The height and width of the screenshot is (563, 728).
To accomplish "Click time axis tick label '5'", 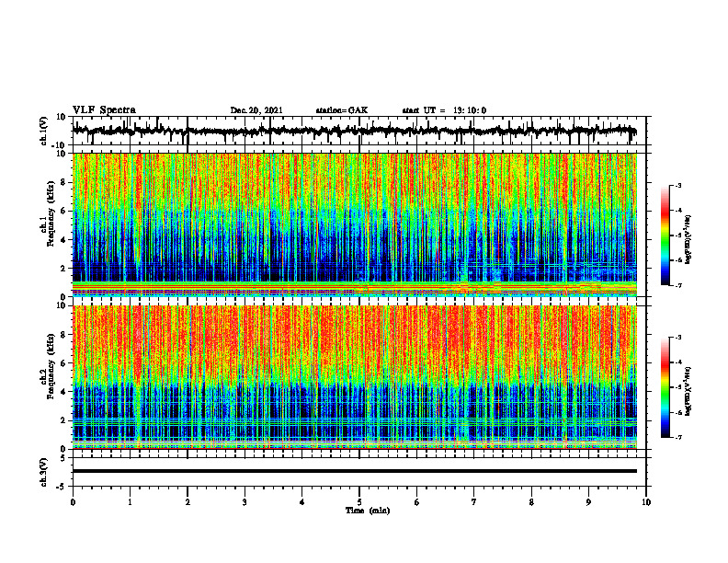I will (x=359, y=502).
